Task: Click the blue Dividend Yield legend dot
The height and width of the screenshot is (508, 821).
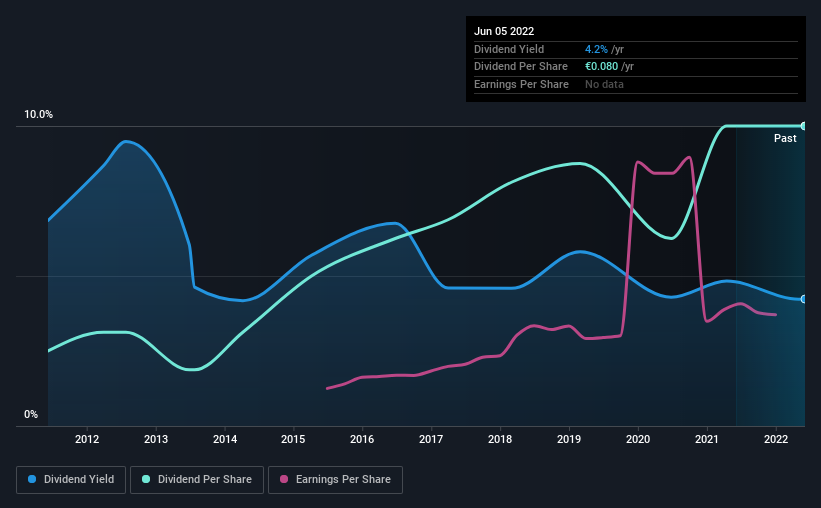Action: (32, 479)
